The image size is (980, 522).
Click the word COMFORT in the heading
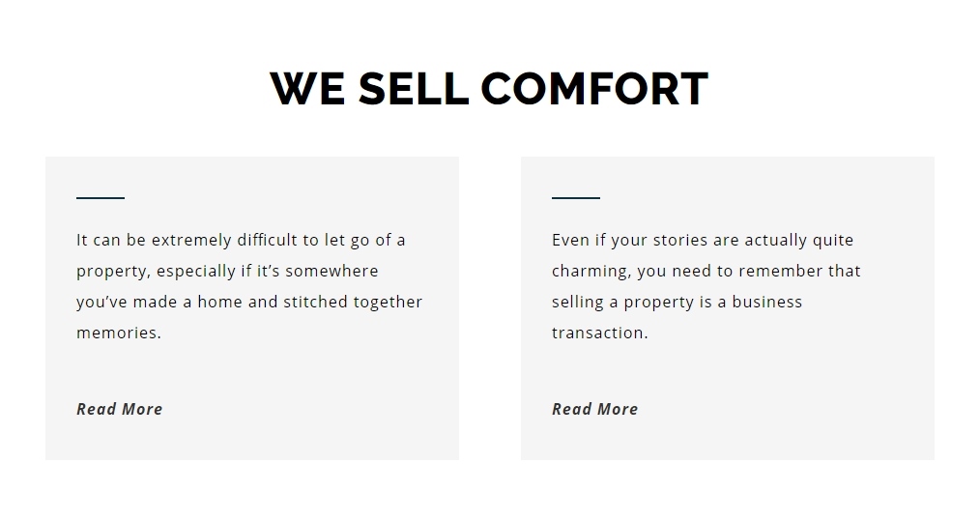(x=594, y=88)
